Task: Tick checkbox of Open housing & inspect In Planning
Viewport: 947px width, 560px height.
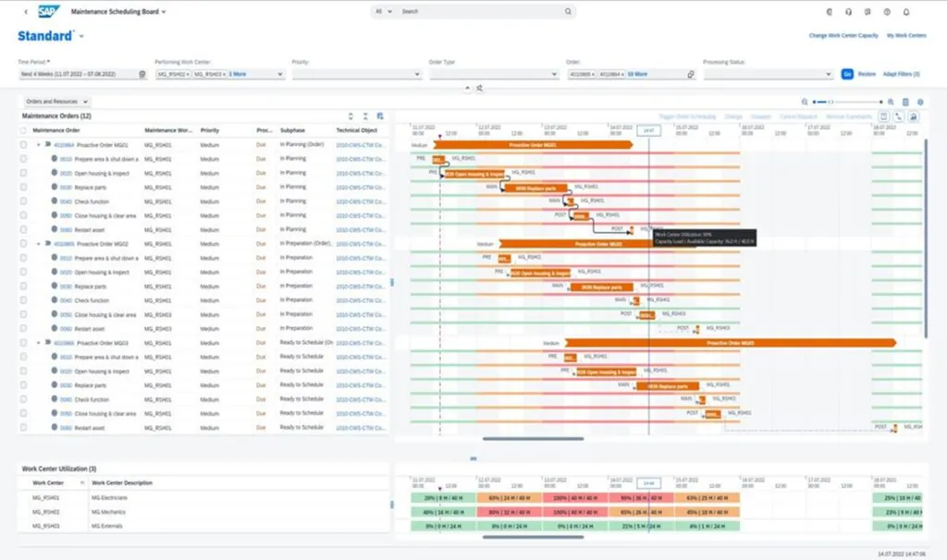Action: click(x=23, y=173)
